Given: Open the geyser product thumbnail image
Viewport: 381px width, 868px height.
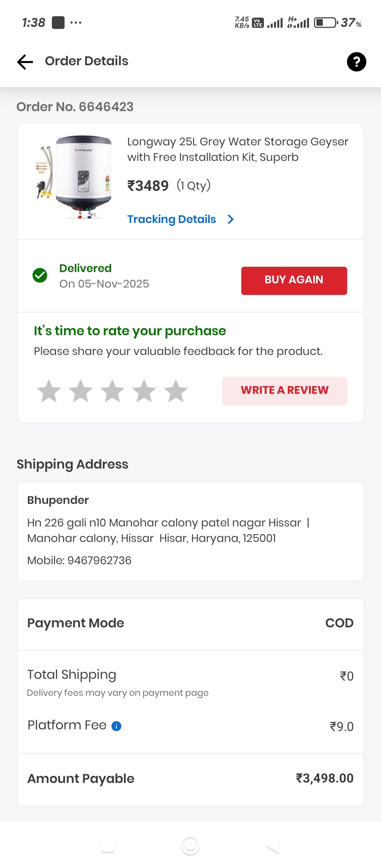Looking at the screenshot, I should click(73, 177).
